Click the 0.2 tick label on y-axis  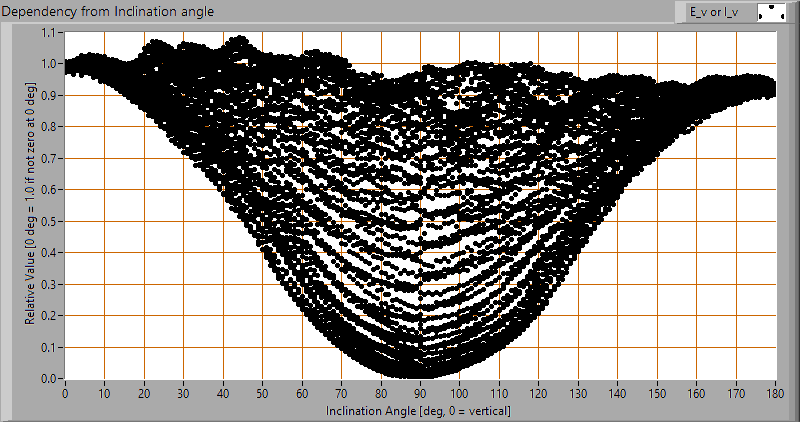50,316
